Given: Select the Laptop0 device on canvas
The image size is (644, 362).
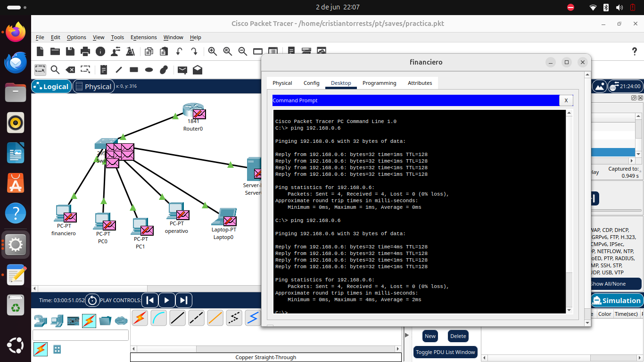Looking at the screenshot, I should [223, 217].
